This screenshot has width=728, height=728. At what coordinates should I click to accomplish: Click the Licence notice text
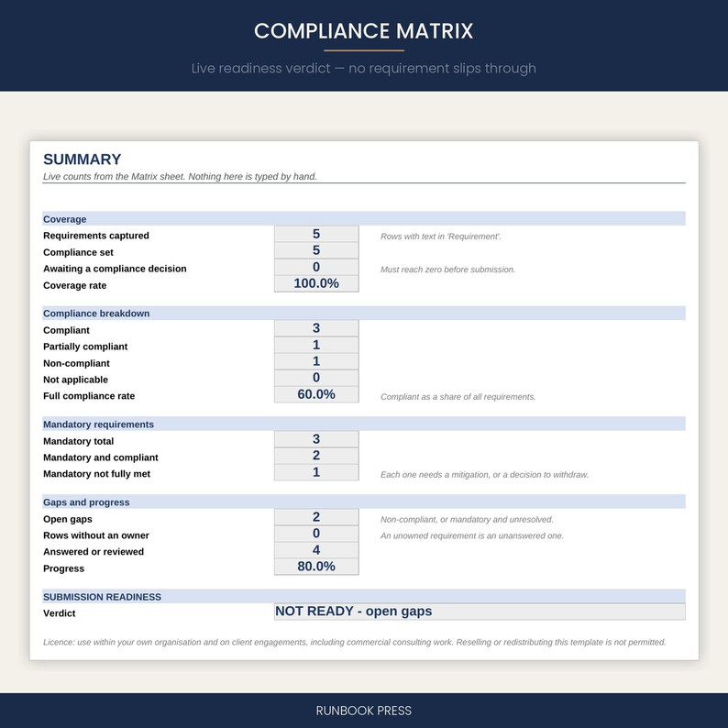pos(354,642)
